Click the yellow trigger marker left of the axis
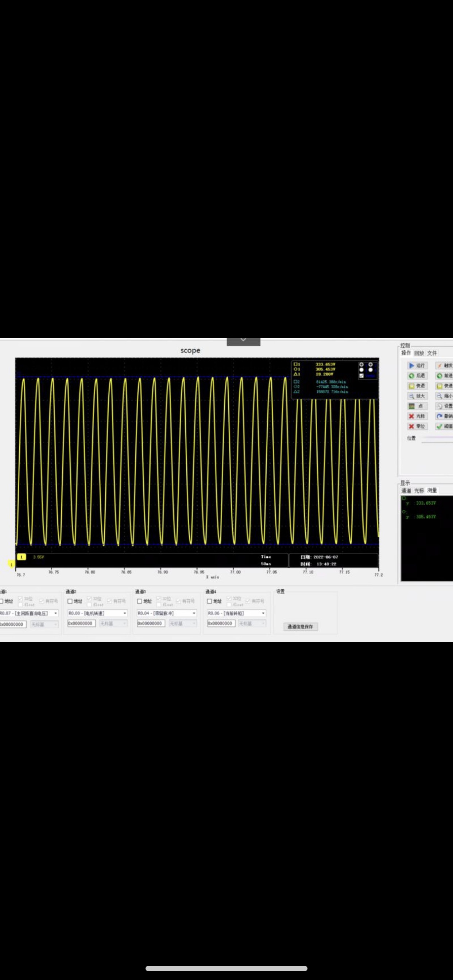The height and width of the screenshot is (980, 453). 11,564
